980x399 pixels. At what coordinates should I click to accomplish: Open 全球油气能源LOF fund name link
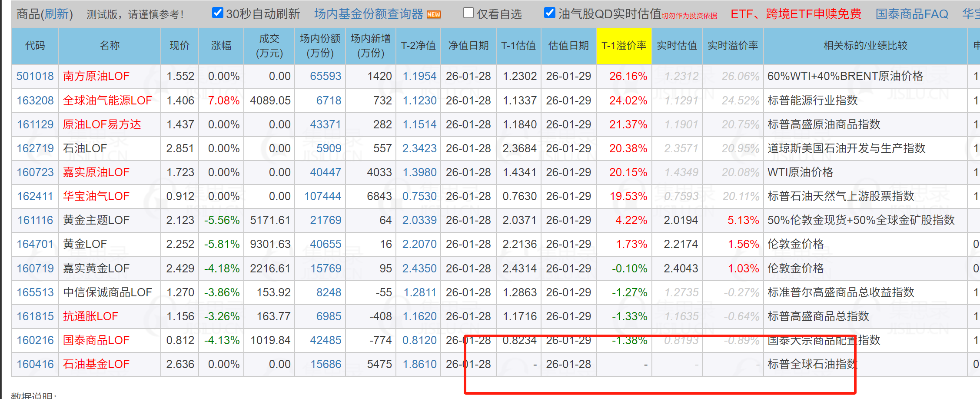[x=107, y=101]
